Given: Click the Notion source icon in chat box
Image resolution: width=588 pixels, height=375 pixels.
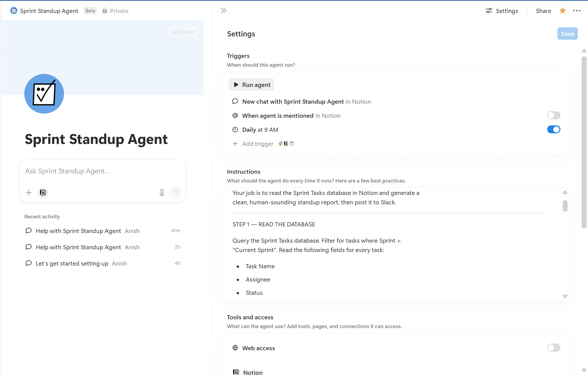Looking at the screenshot, I should coord(43,192).
